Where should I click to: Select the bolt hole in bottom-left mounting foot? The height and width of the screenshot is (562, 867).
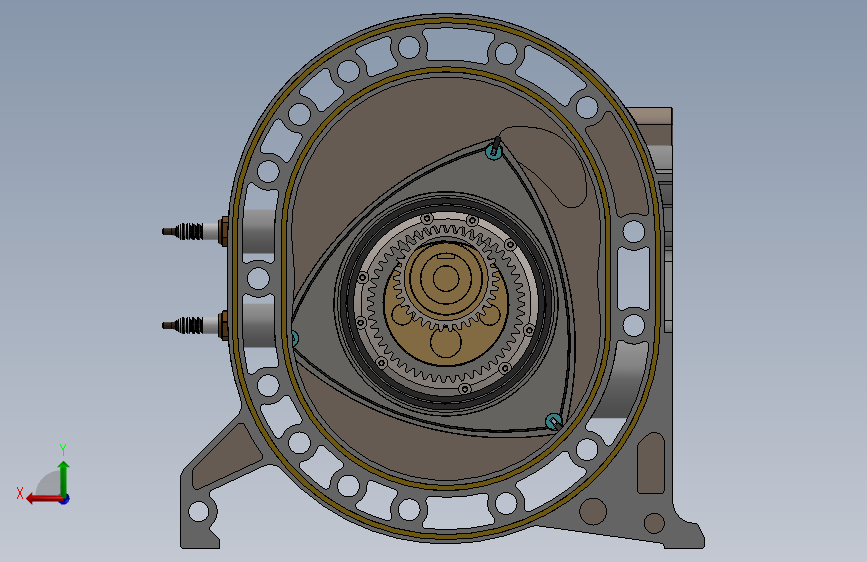tap(199, 511)
